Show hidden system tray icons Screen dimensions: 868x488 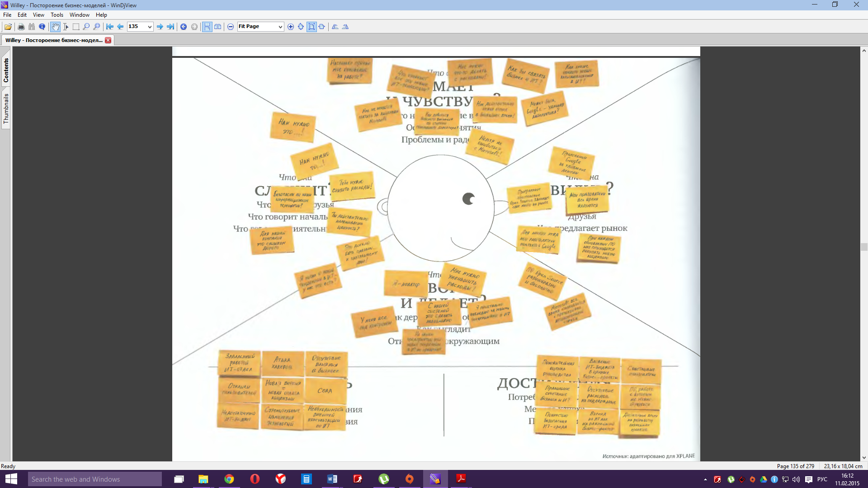[705, 479]
